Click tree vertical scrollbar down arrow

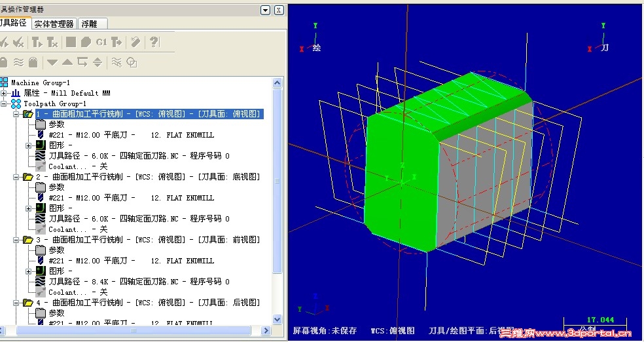[277, 319]
